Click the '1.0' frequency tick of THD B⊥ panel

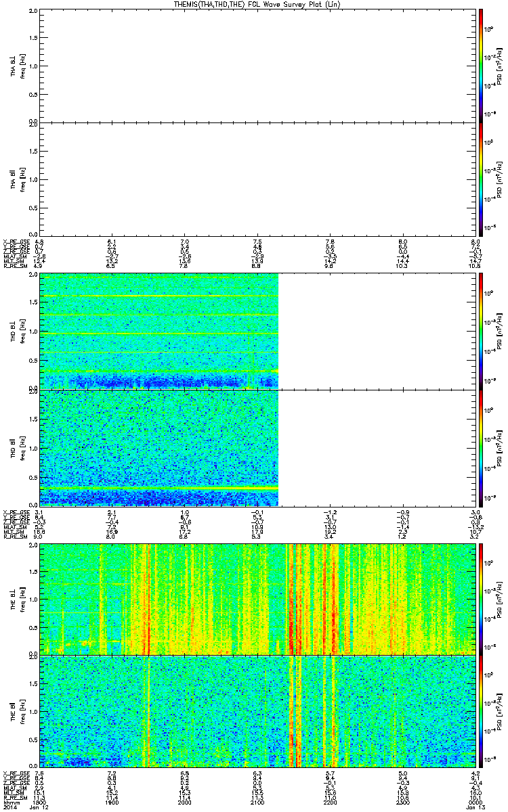pos(33,332)
